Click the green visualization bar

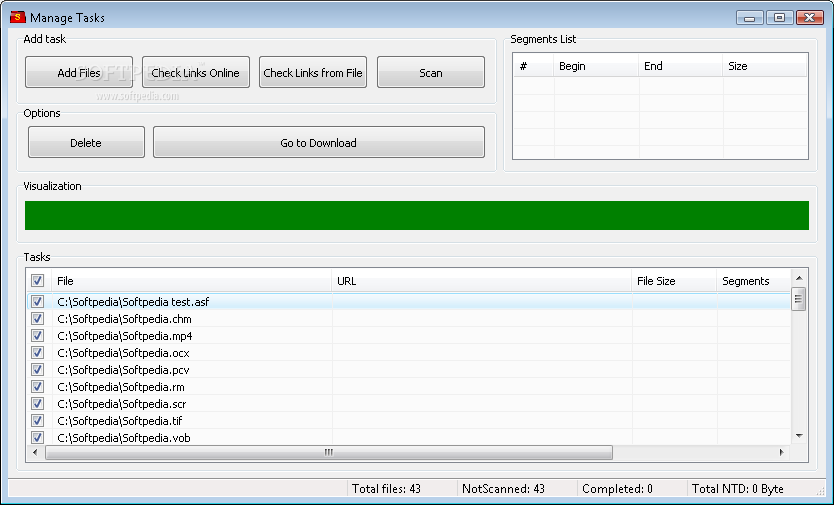[417, 216]
